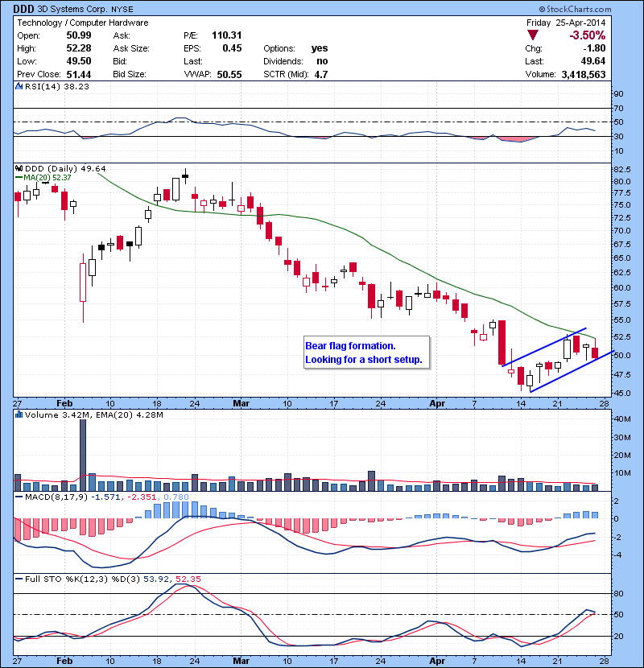Click the red down-triangle change indicator
The image size is (644, 668).
532,35
